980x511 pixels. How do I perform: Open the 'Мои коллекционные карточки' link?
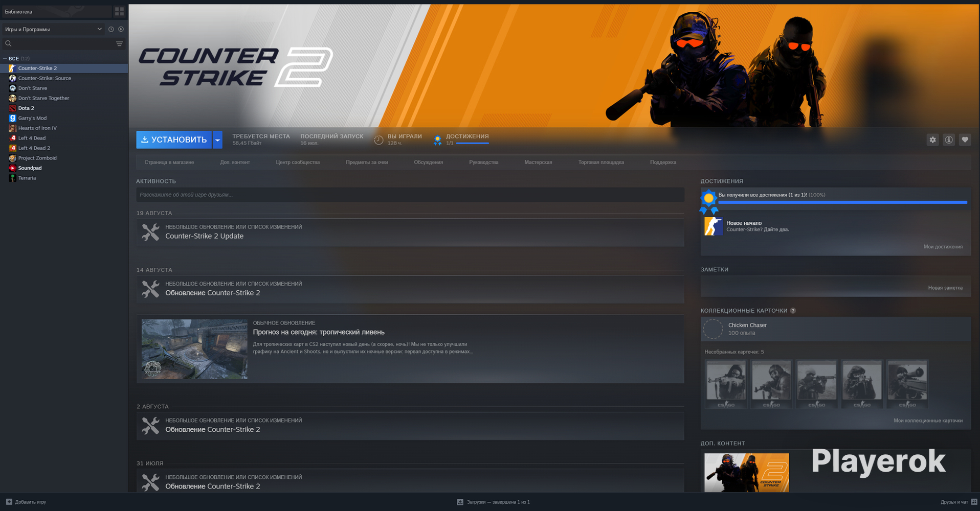[928, 421]
